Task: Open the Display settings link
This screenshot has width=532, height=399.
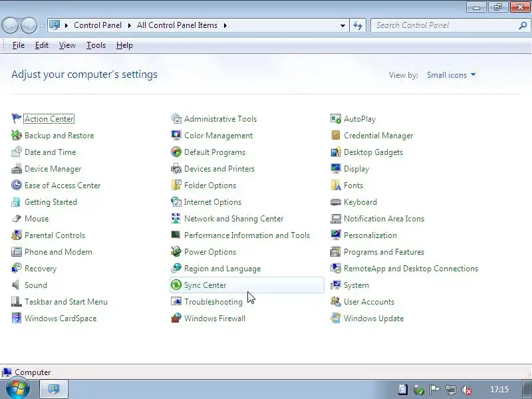Action: [356, 169]
